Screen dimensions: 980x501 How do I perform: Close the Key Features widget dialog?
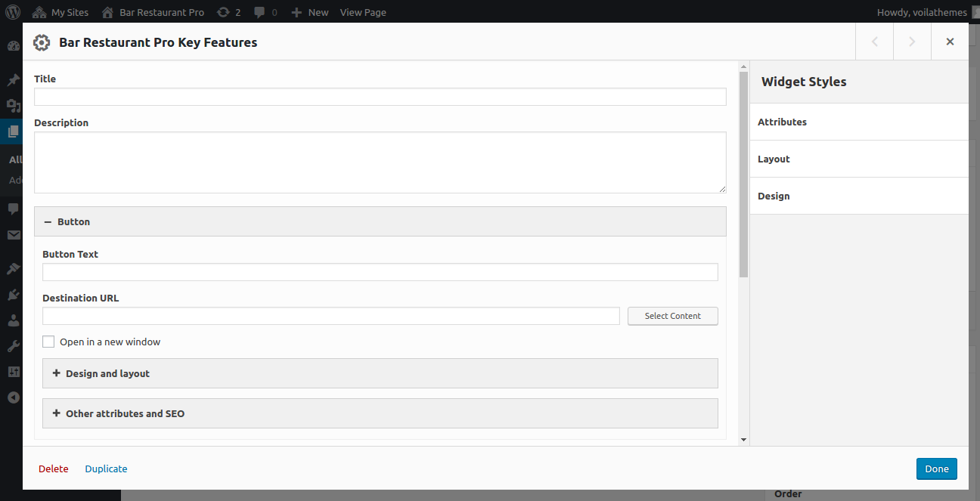point(950,42)
